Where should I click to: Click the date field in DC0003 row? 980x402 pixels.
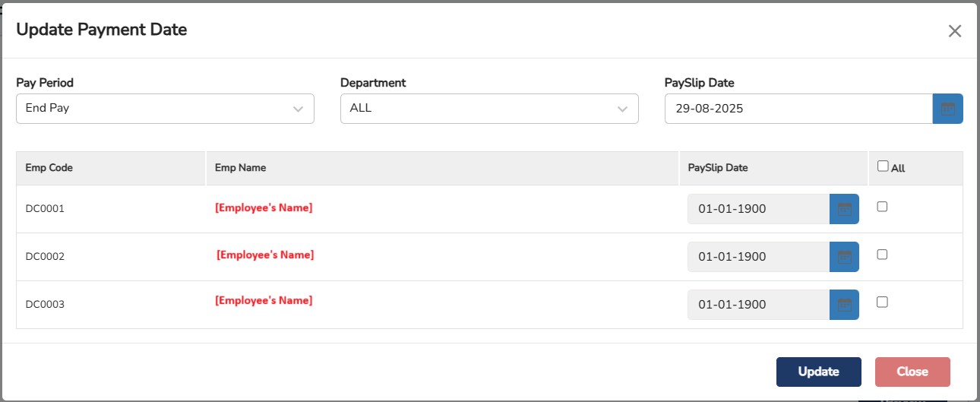pyautogui.click(x=758, y=305)
